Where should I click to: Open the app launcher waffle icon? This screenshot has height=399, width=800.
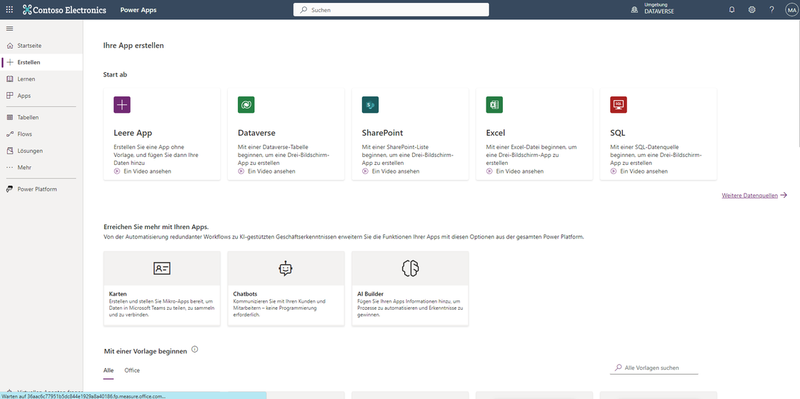10,10
